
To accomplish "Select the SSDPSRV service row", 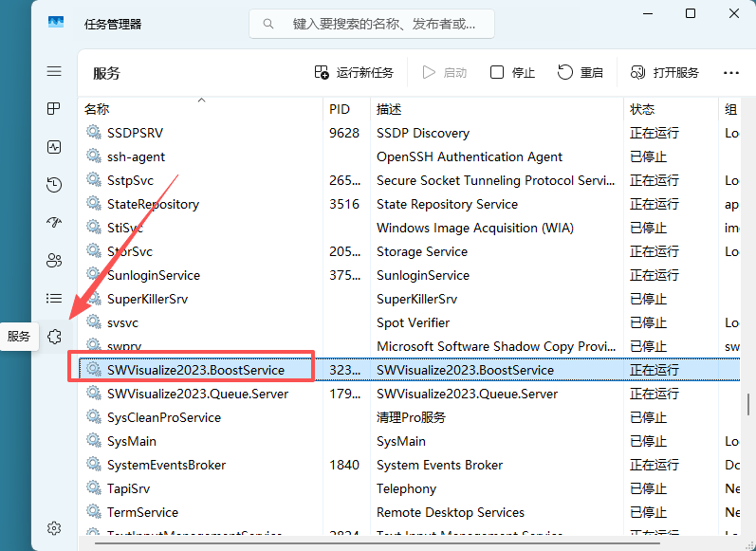I will pos(409,133).
